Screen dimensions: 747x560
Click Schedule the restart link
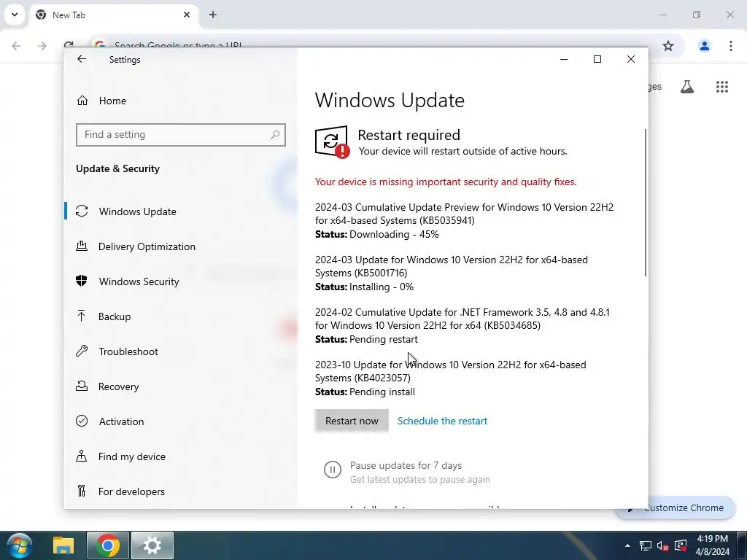click(x=442, y=421)
